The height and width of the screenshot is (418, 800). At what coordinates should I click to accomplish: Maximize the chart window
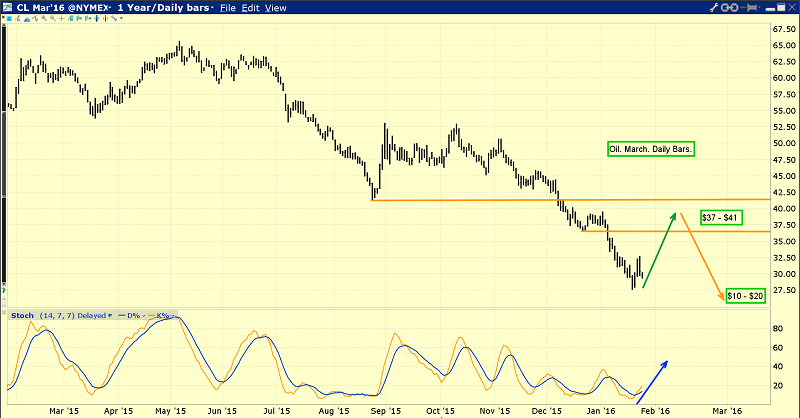click(x=781, y=8)
